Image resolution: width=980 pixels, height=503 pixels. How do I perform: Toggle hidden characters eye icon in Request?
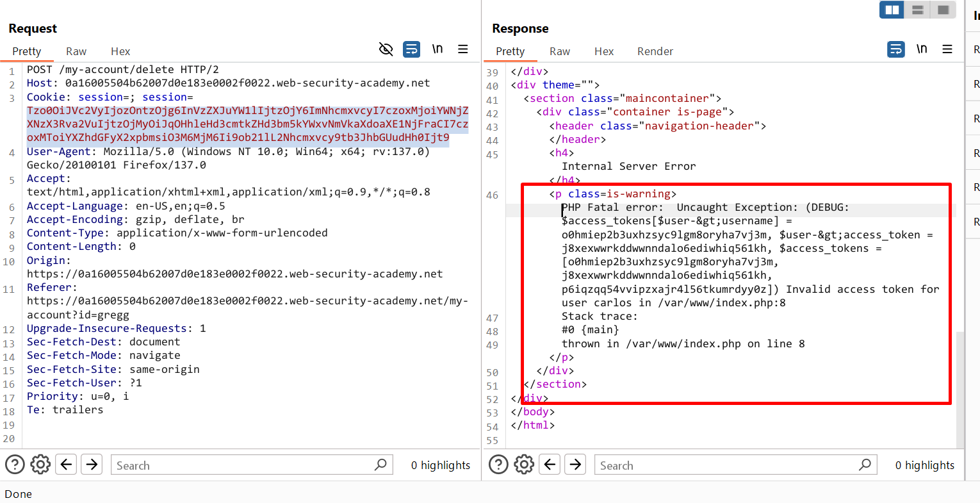[386, 49]
